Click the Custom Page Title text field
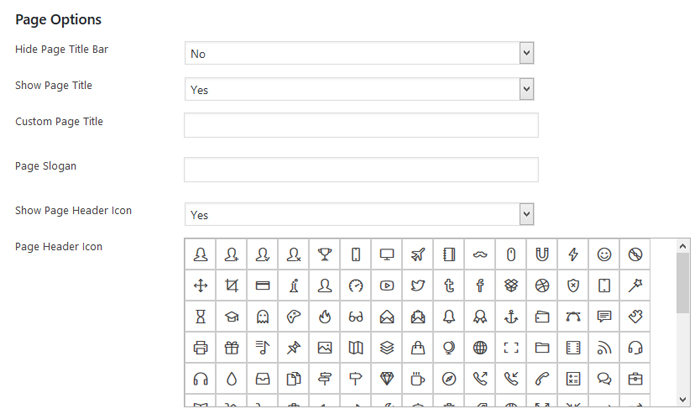 [361, 125]
